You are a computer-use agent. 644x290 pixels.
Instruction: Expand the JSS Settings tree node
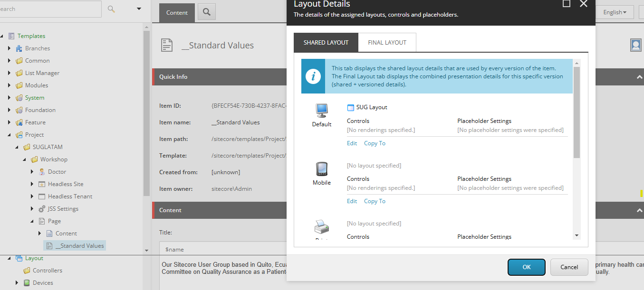click(32, 209)
